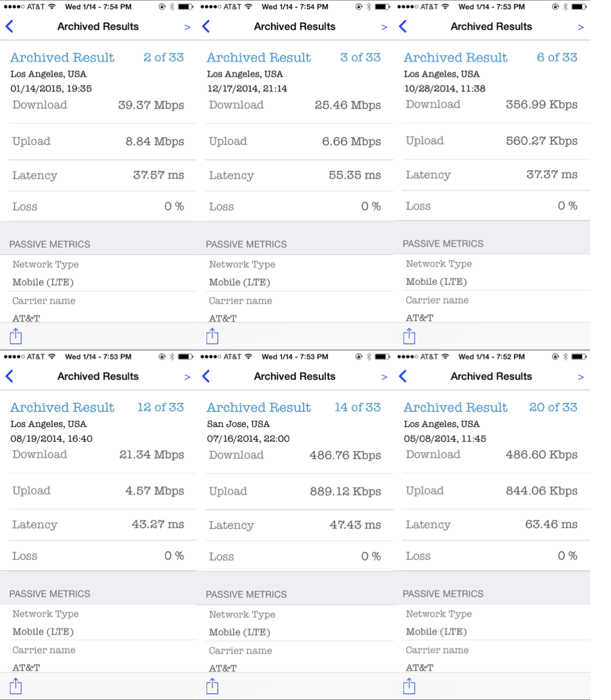Tap Archived Result heading for 6 of 33
This screenshot has height=700, width=611.
coord(456,58)
